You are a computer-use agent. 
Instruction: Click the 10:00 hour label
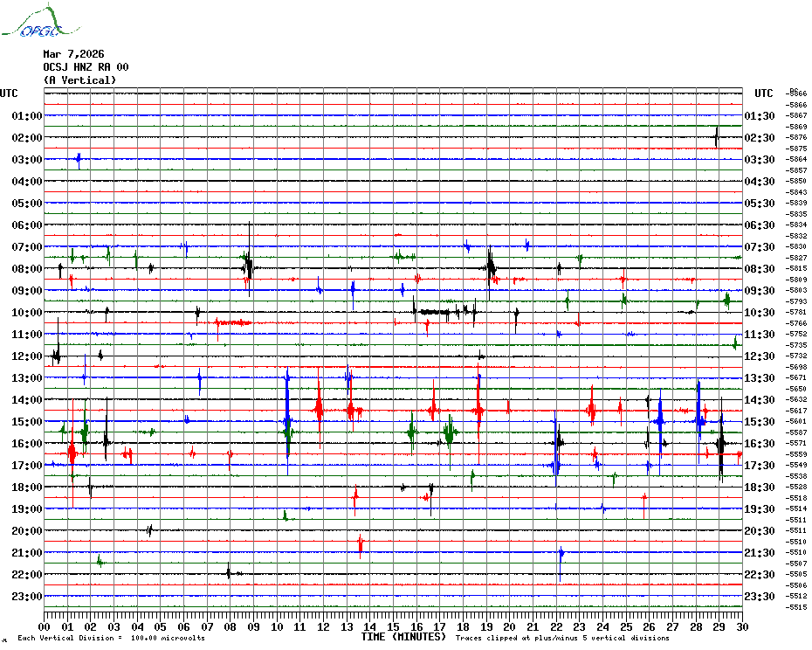pyautogui.click(x=27, y=312)
